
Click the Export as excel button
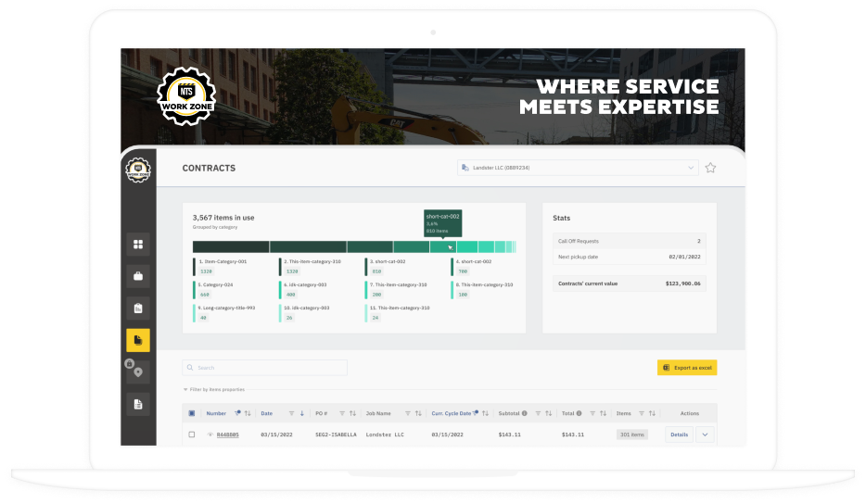pyautogui.click(x=687, y=368)
